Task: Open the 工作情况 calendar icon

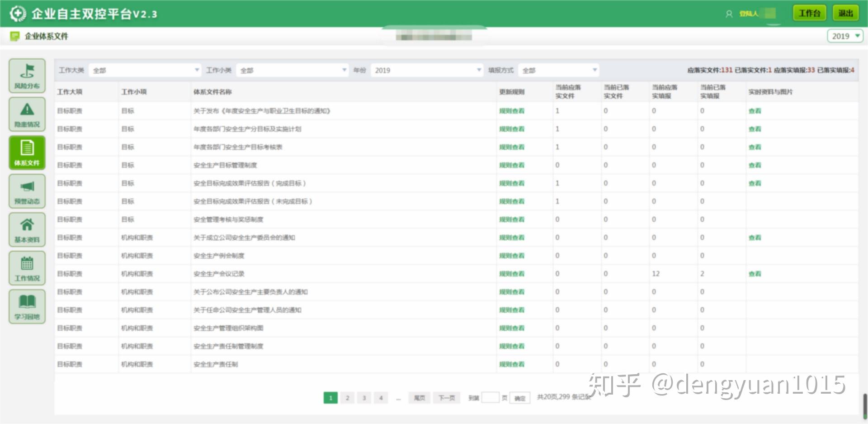Action: point(27,268)
